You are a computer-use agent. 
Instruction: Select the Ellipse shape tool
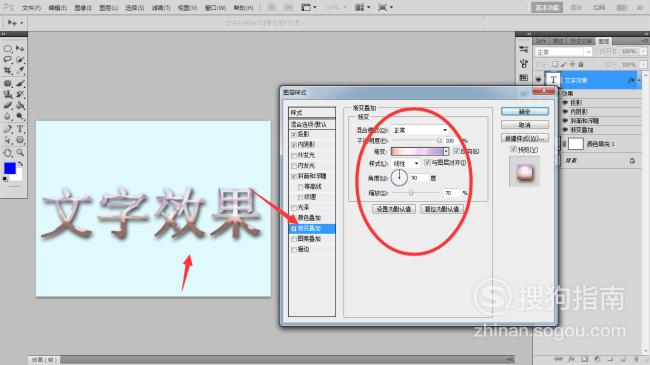pyautogui.click(x=20, y=140)
